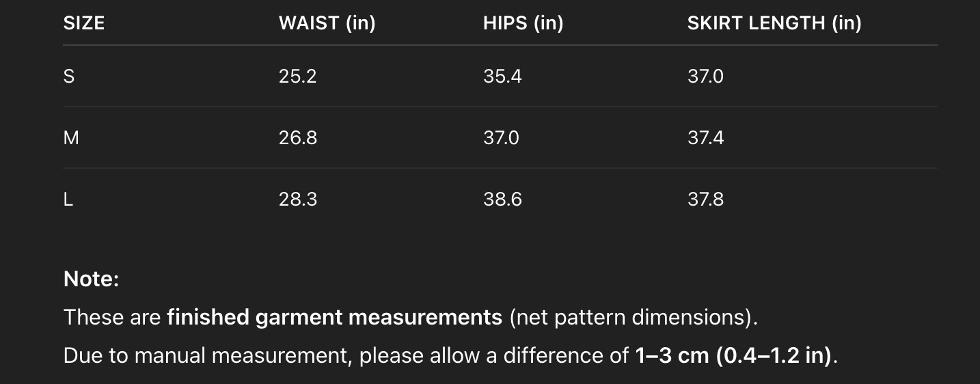Click the "(net pattern dimensions)" text
The image size is (980, 384).
[x=634, y=317]
